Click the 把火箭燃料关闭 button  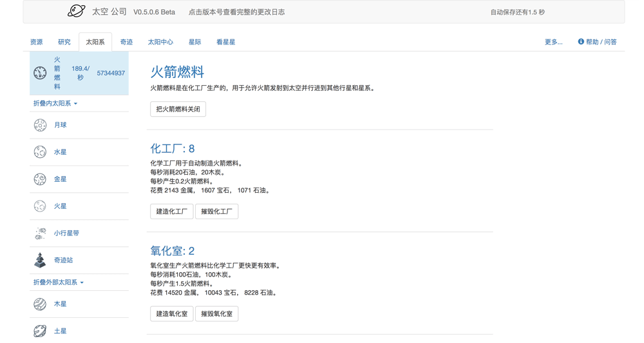click(x=178, y=109)
